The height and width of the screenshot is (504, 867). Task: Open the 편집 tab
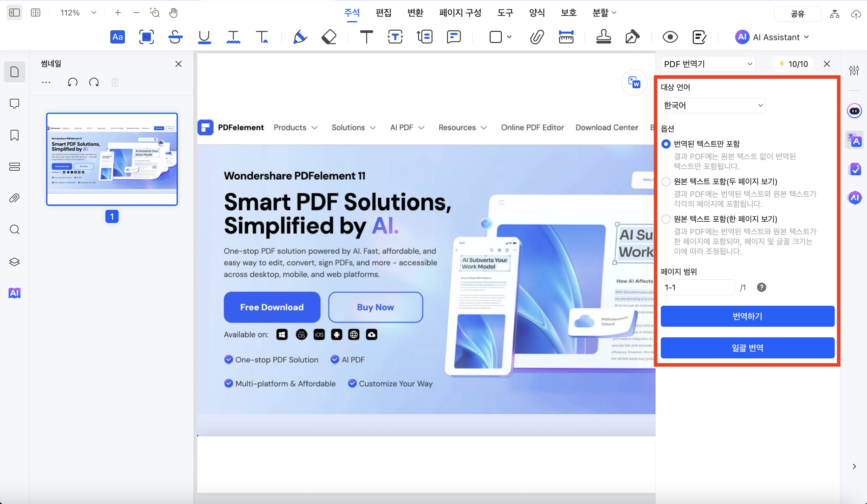point(383,13)
